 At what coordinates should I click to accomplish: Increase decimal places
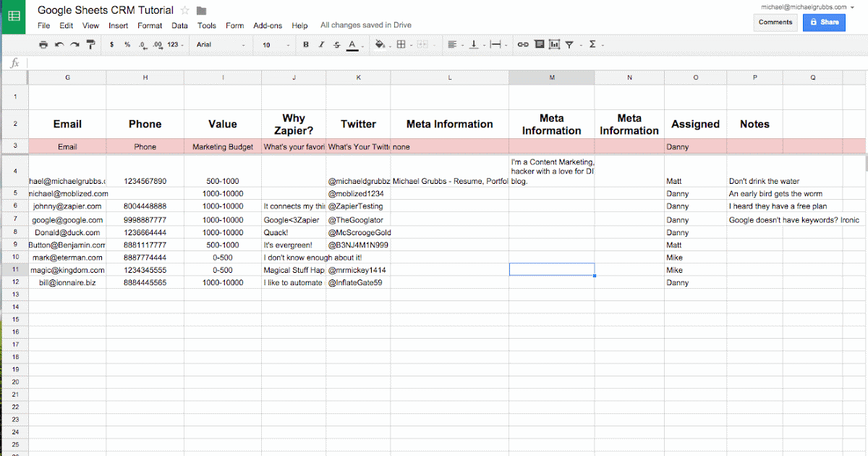tap(157, 45)
